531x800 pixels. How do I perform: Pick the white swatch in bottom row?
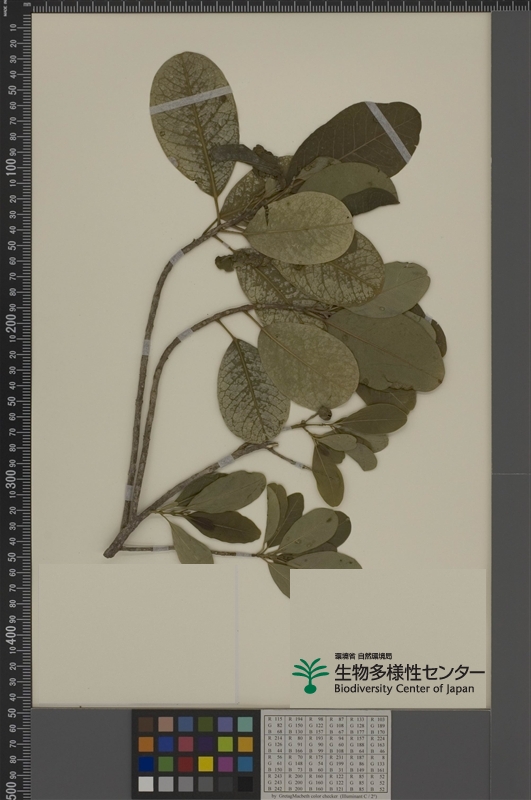click(146, 783)
